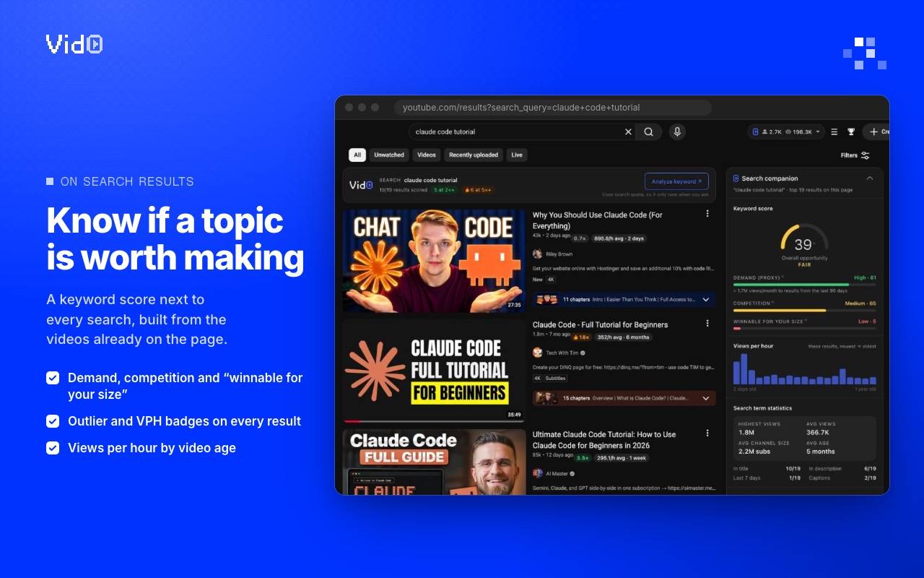Viewport: 924px width, 578px height.
Task: Expand the 15 chapters row
Action: [624, 398]
